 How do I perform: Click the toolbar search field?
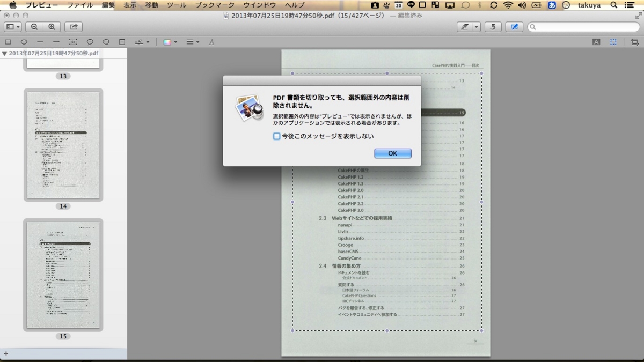[583, 27]
